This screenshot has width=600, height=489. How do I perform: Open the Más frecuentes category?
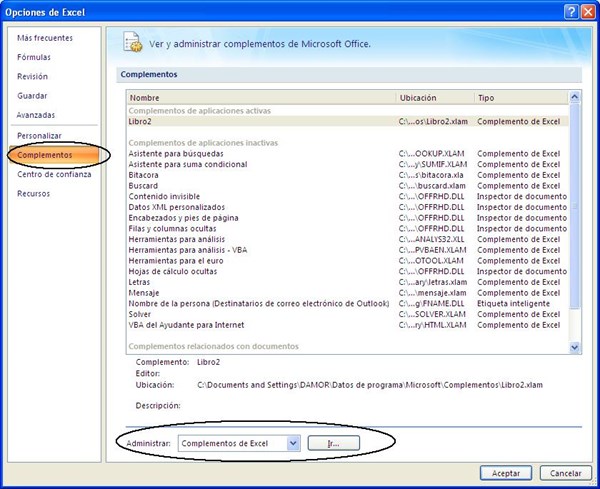click(x=45, y=38)
